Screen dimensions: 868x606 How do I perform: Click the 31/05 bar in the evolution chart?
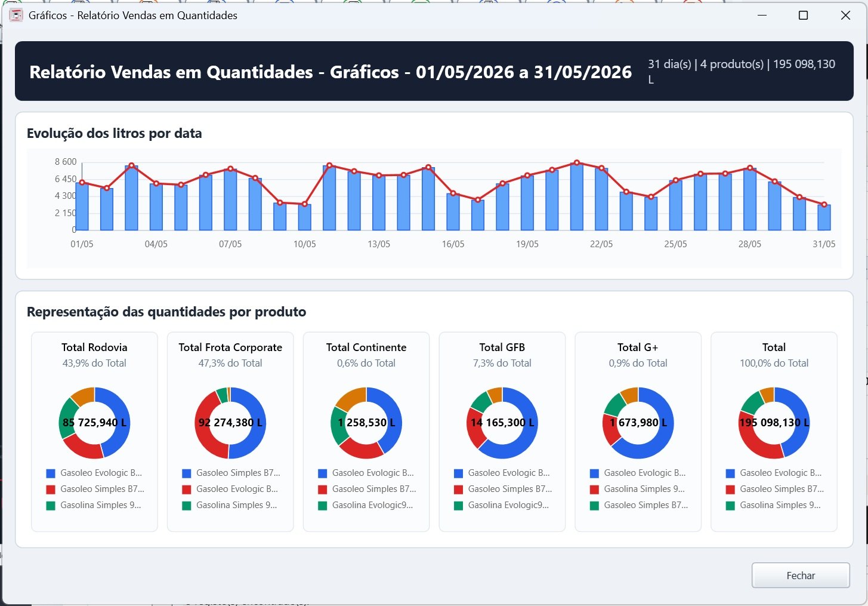coord(824,217)
